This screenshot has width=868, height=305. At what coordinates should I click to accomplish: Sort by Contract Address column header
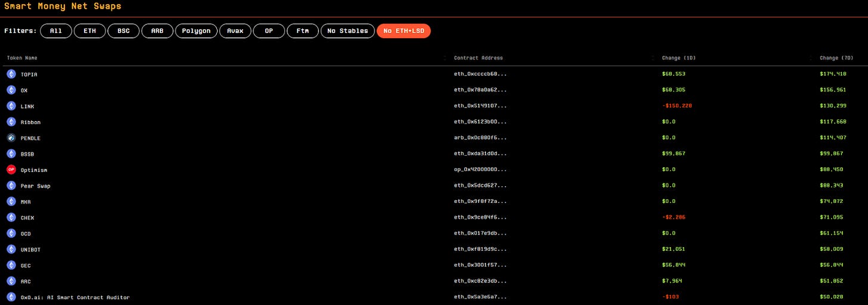click(x=478, y=58)
